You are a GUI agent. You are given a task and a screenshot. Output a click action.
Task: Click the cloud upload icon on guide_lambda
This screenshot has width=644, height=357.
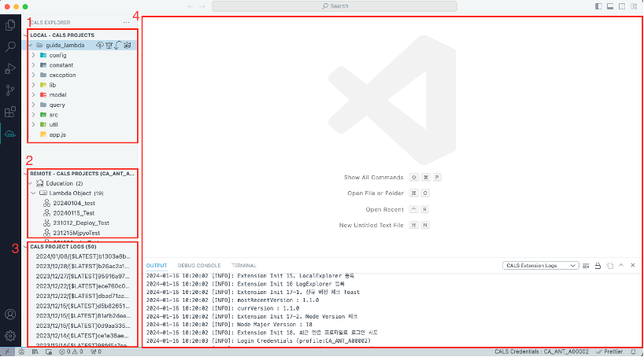(100, 45)
